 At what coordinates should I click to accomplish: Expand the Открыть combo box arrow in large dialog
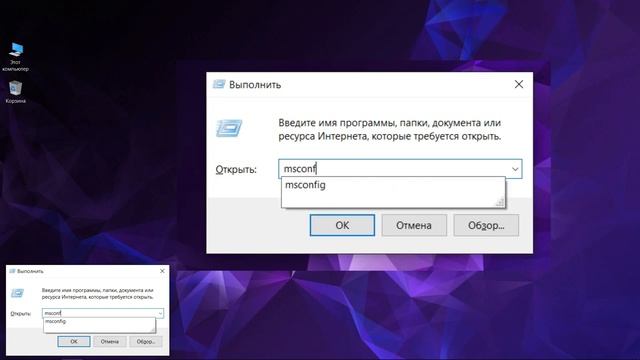515,169
